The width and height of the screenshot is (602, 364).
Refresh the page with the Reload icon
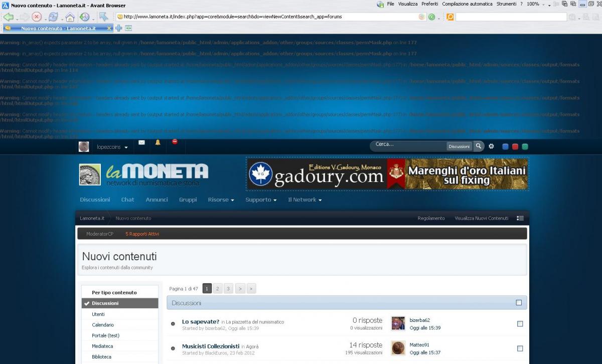pyautogui.click(x=53, y=17)
